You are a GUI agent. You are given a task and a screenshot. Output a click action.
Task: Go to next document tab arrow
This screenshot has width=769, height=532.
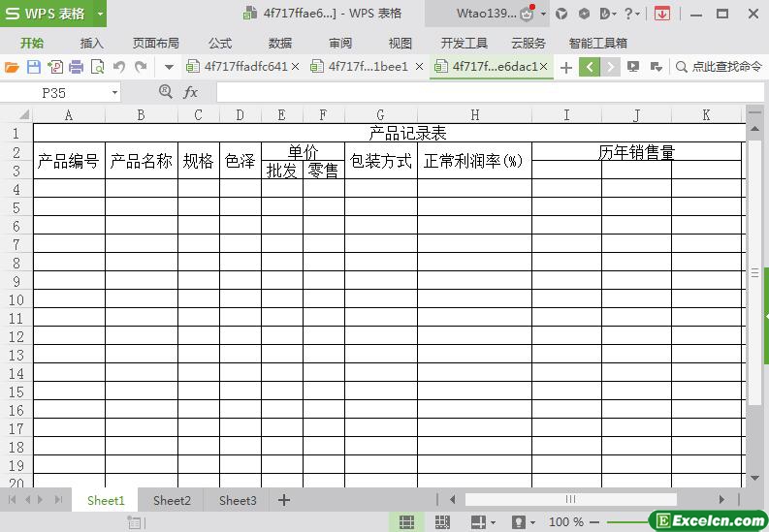click(x=610, y=67)
